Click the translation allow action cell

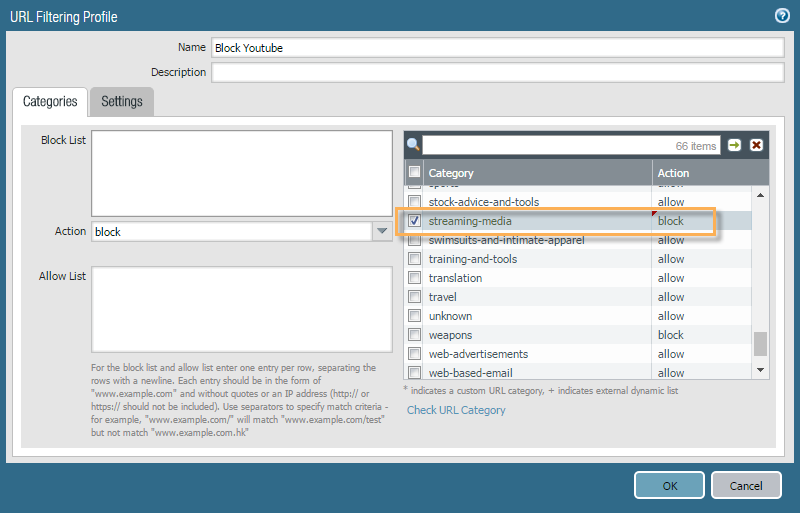click(x=702, y=278)
